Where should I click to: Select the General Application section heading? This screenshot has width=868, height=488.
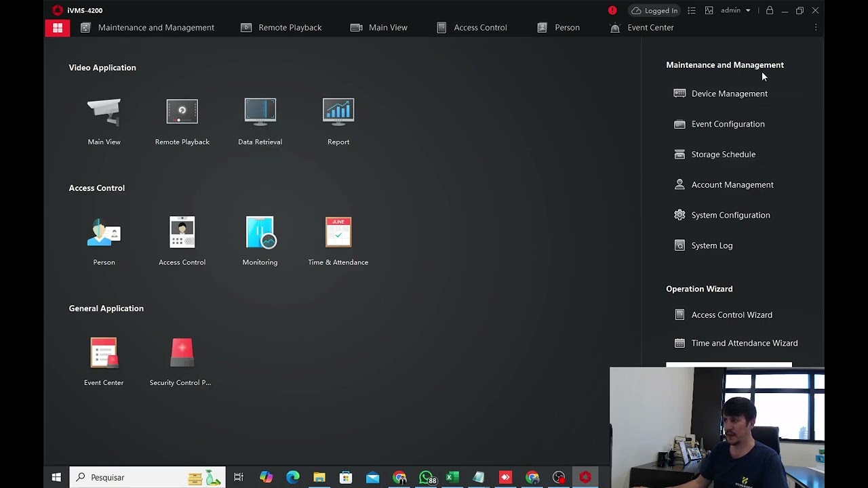click(106, 308)
